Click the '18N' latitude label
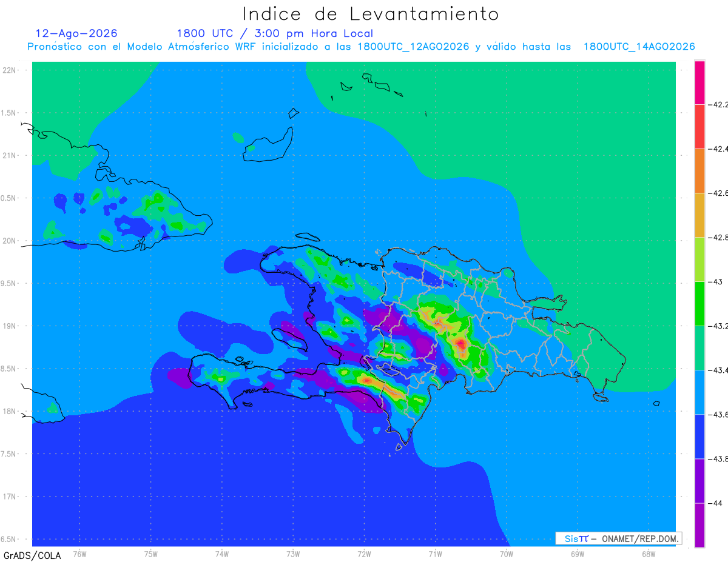 click(10, 412)
